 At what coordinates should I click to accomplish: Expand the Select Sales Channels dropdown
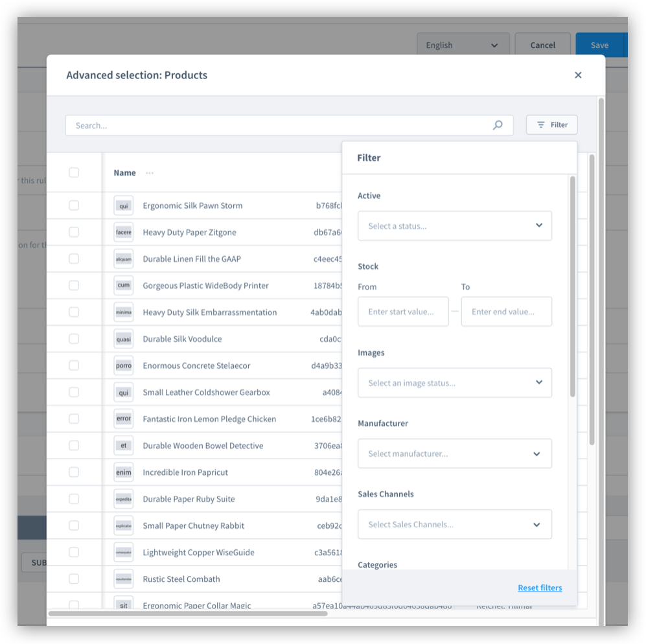coord(455,525)
